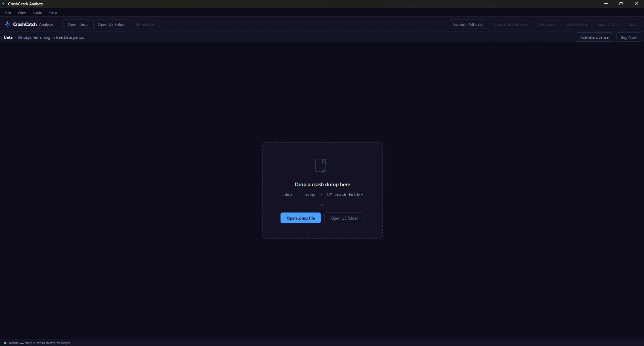The height and width of the screenshot is (346, 644).
Task: Open the Tools menu
Action: pyautogui.click(x=37, y=12)
